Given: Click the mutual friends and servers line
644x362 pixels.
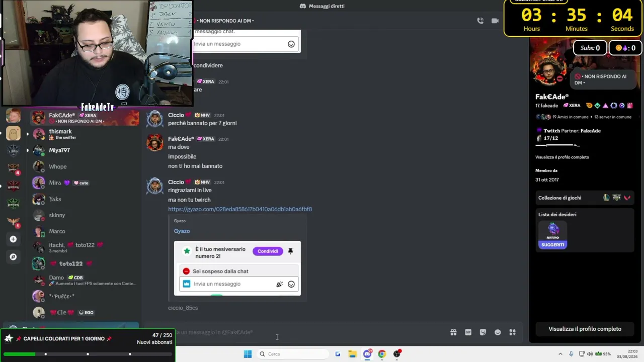Looking at the screenshot, I should 584,117.
